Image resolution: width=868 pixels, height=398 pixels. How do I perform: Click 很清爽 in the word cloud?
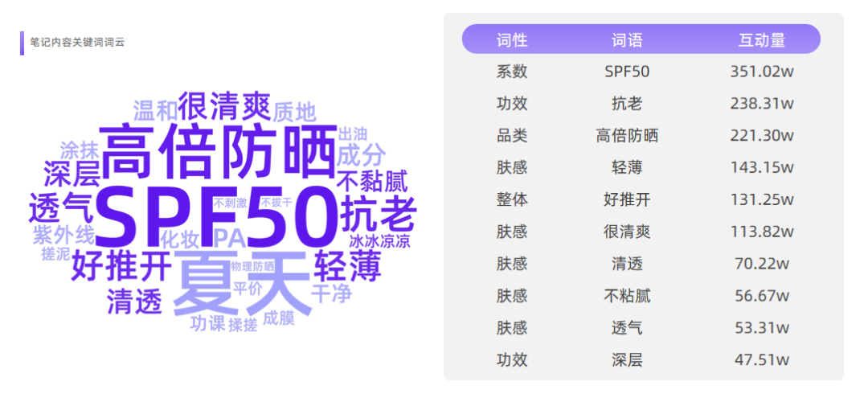point(223,106)
